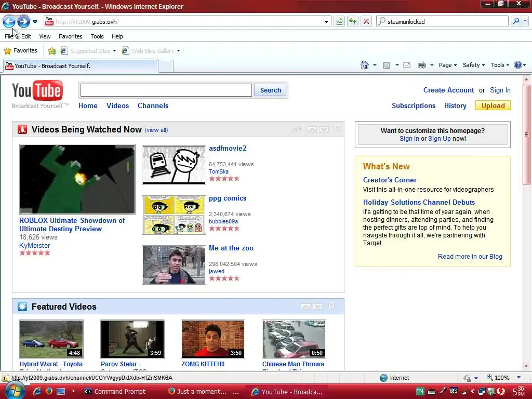The image size is (532, 399).
Task: Toggle the Compatibility View icon
Action: tap(339, 22)
